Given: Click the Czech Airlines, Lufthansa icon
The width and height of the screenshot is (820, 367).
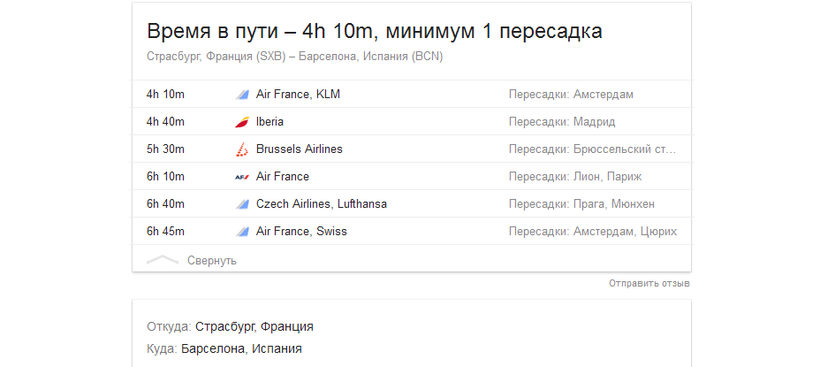Looking at the screenshot, I should (242, 204).
